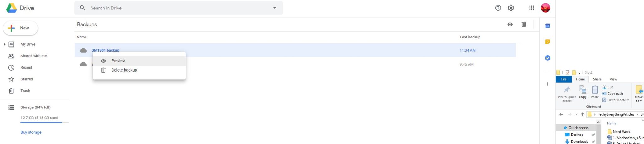Image resolution: width=644 pixels, height=144 pixels.
Task: Open the search options dropdown arrow
Action: click(x=275, y=8)
